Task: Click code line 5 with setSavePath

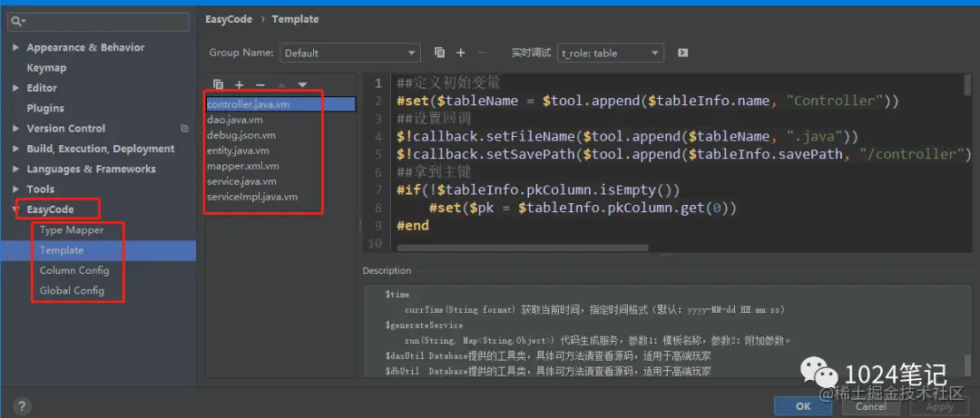Action: tap(684, 154)
